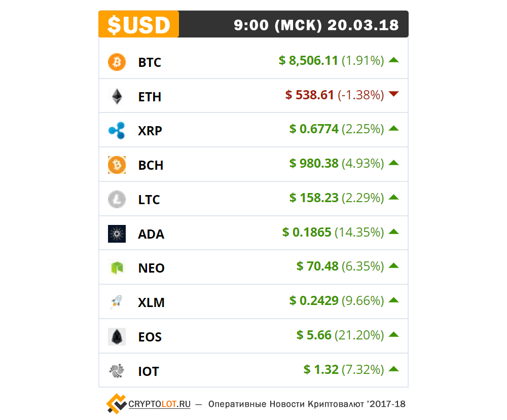Select the Litecoin LTC silver icon
Image resolution: width=507 pixels, height=420 pixels.
pyautogui.click(x=117, y=199)
